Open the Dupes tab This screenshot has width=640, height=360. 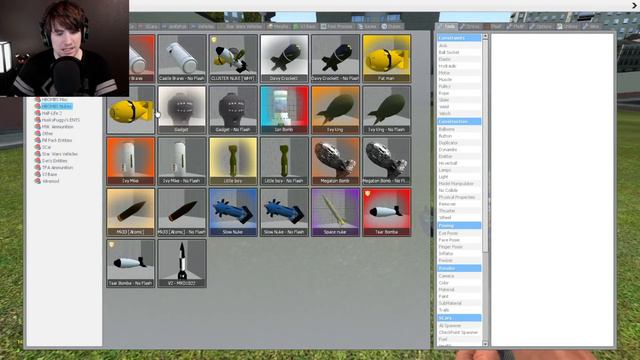click(391, 26)
